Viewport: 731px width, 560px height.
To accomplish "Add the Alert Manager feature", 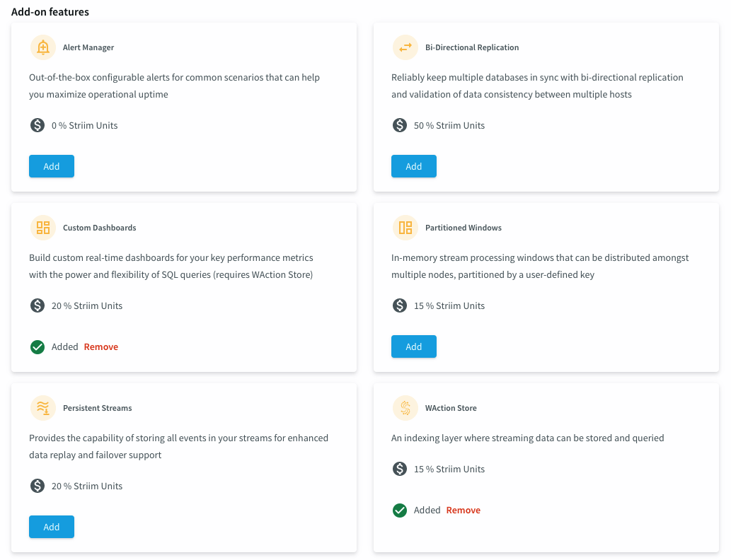I will pyautogui.click(x=51, y=166).
